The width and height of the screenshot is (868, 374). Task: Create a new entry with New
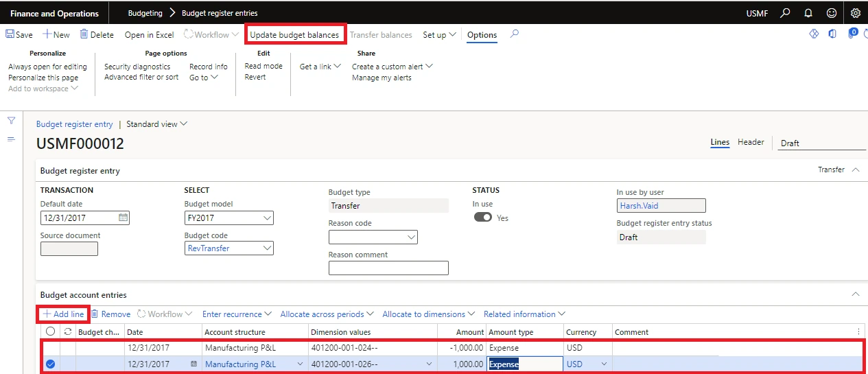point(56,35)
